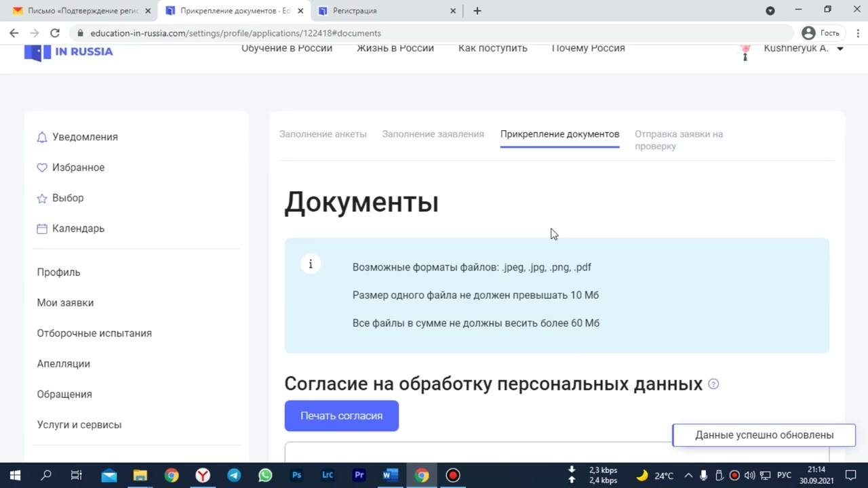Open Апелляции in the sidebar
This screenshot has width=868, height=488.
pyautogui.click(x=64, y=364)
